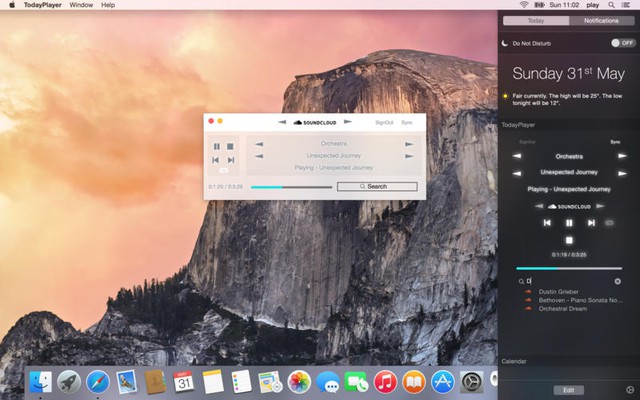Click the Search button in the player window

pyautogui.click(x=377, y=187)
